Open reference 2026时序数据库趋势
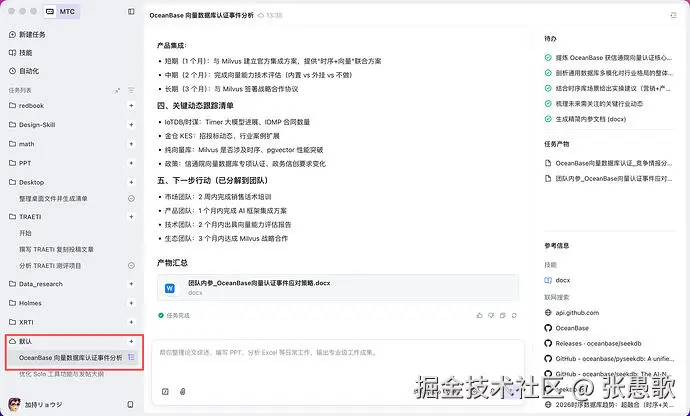Image resolution: width=690 pixels, height=416 pixels. (x=608, y=405)
